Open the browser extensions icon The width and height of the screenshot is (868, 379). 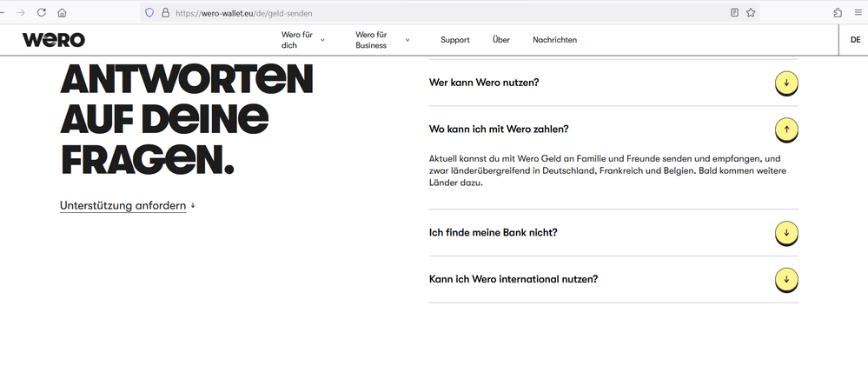[838, 13]
